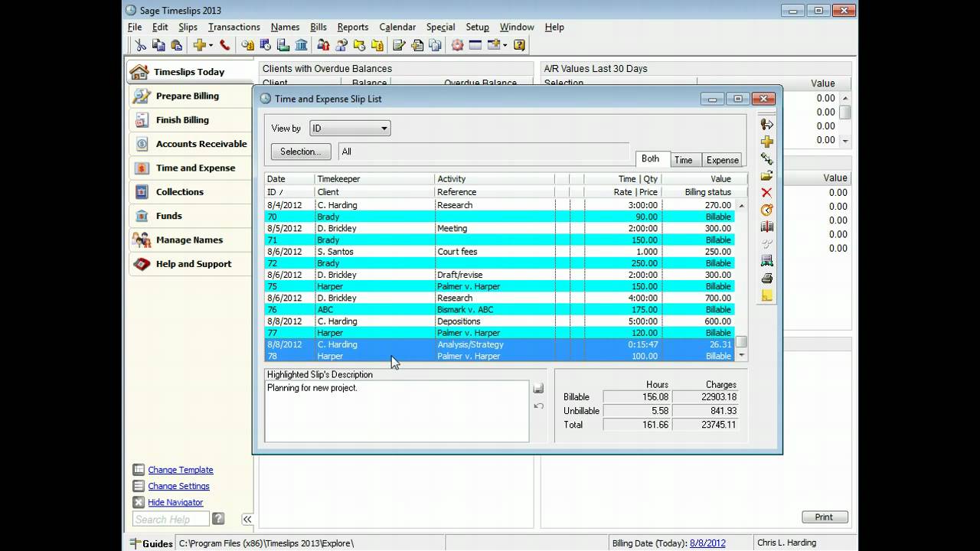
Task: Click the Guides button in status bar
Action: 151,543
